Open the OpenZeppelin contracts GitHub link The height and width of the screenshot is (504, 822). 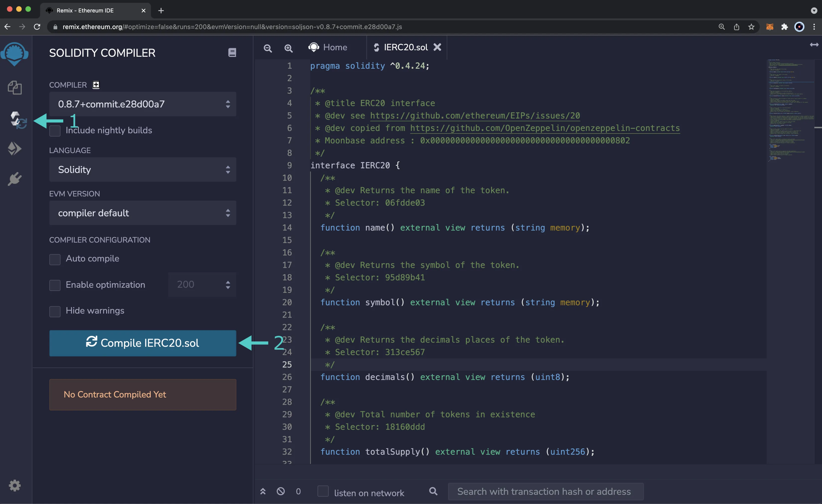[545, 128]
